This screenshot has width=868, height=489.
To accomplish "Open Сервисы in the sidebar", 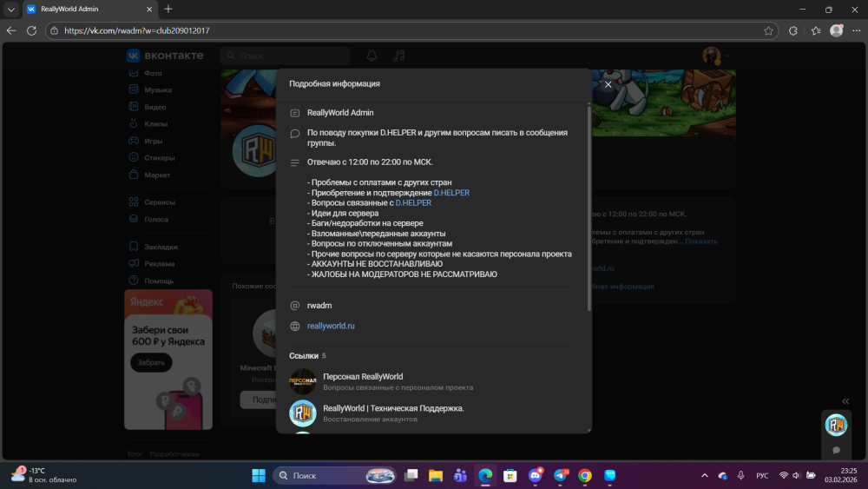I will 160,202.
